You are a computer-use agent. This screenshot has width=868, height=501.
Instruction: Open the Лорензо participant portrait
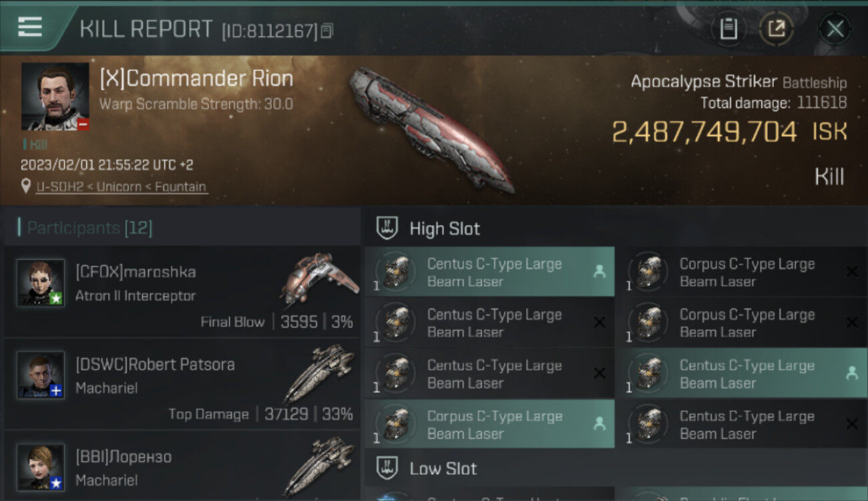(x=41, y=467)
